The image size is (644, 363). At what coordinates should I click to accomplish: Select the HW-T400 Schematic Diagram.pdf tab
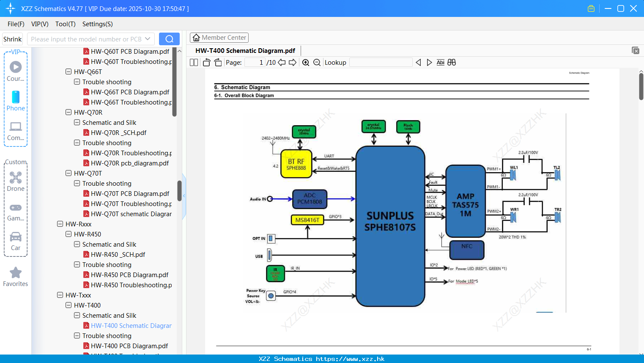pos(245,51)
